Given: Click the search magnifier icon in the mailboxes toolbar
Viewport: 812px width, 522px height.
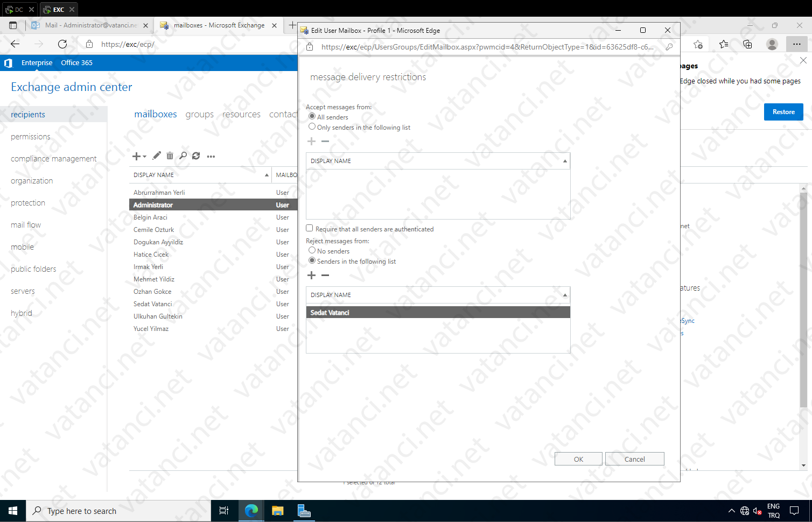Looking at the screenshot, I should [x=183, y=156].
